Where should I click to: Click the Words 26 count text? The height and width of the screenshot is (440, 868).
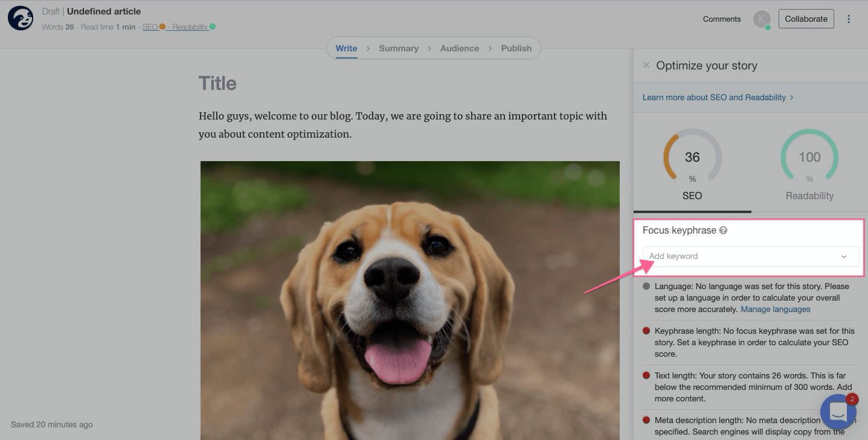click(x=58, y=27)
